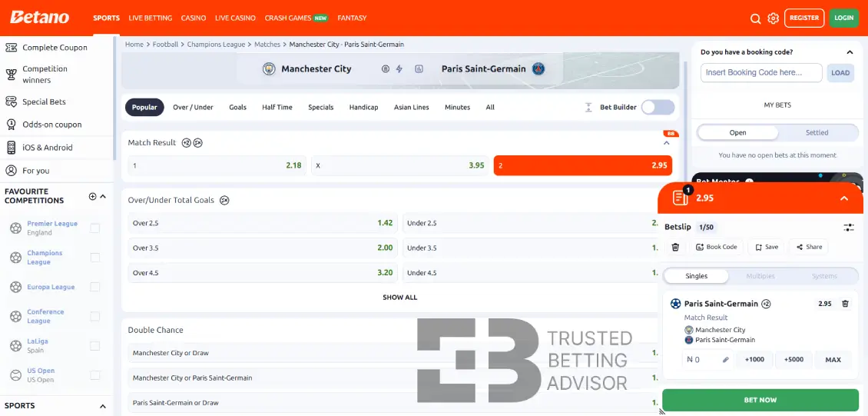Switch betslip to Multiples tab
The width and height of the screenshot is (868, 416).
760,276
